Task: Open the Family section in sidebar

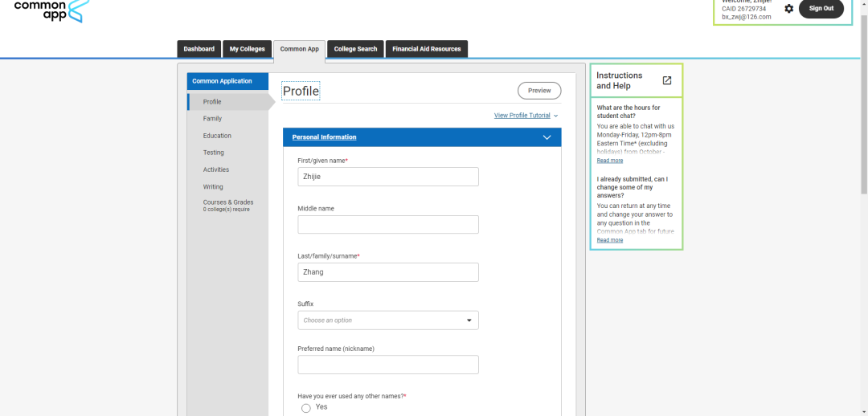Action: pos(212,119)
